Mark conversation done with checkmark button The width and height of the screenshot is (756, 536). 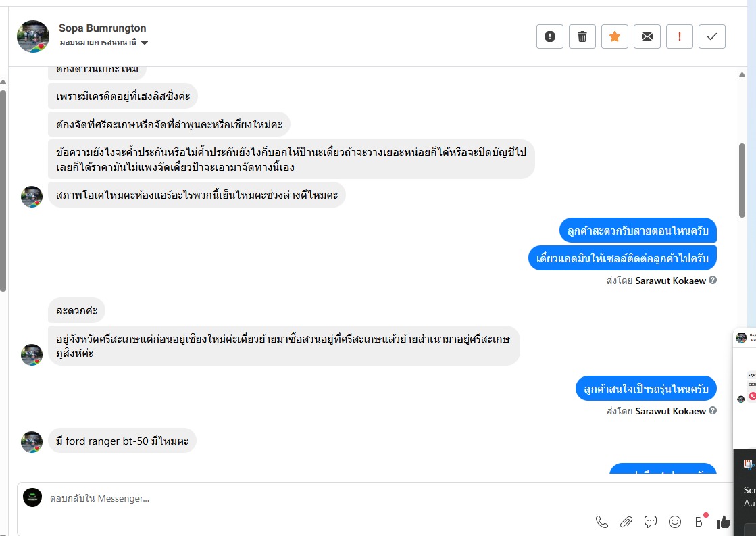tap(711, 36)
